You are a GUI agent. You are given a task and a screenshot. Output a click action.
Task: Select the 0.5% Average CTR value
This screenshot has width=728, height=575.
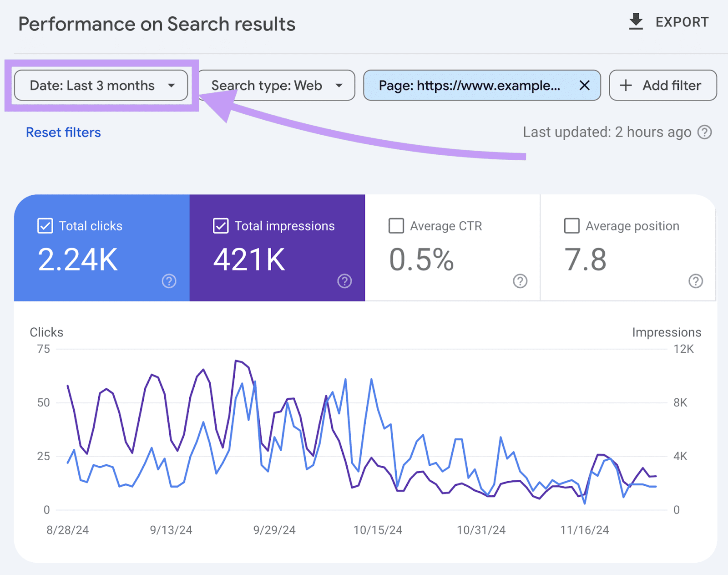pyautogui.click(x=421, y=260)
